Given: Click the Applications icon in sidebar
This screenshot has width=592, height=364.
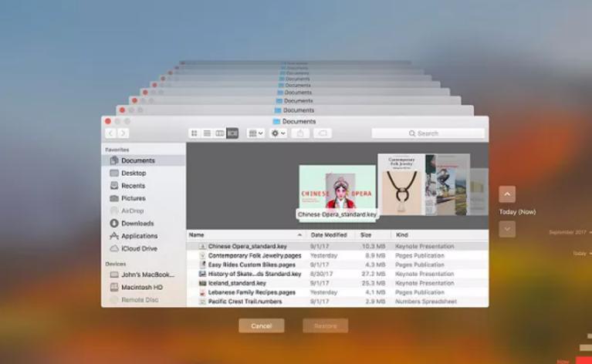Looking at the screenshot, I should click(114, 236).
